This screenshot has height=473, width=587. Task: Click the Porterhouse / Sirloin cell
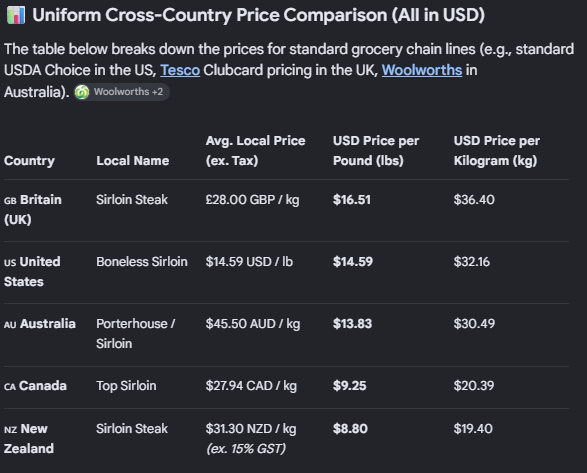(136, 333)
